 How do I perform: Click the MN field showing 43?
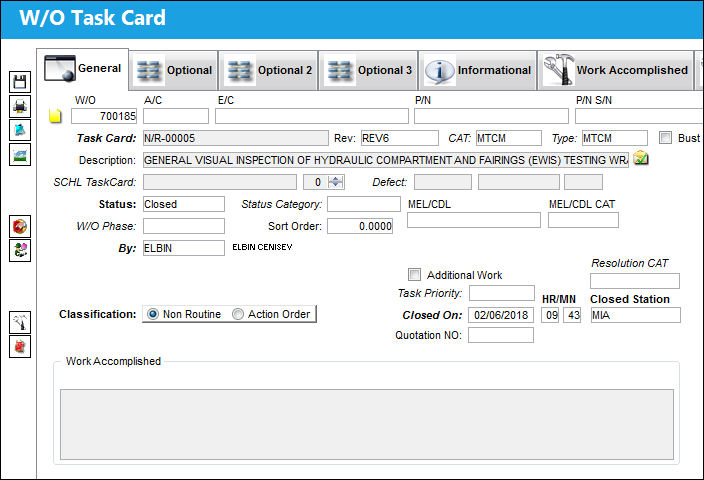(572, 315)
